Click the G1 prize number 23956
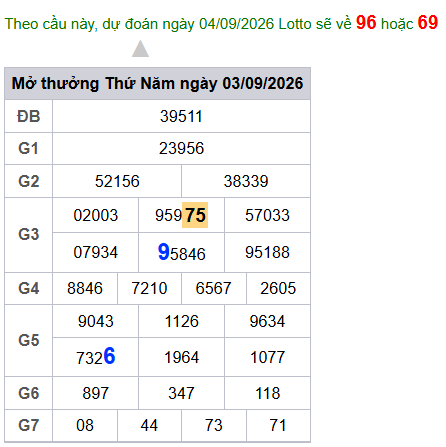Image resolution: width=446 pixels, height=447 pixels. pyautogui.click(x=181, y=148)
